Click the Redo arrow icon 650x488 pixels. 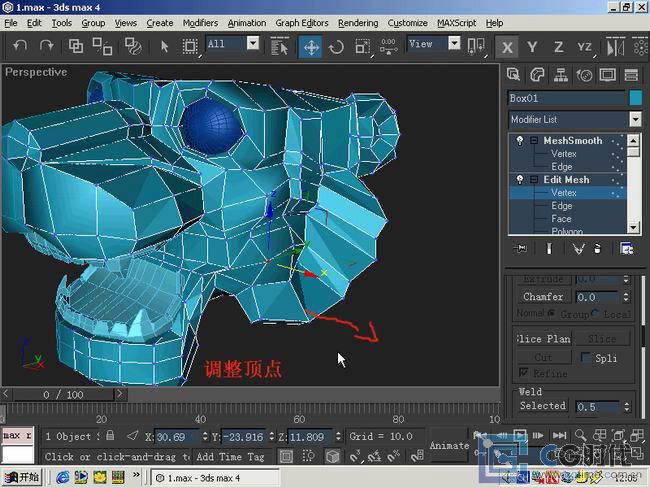pyautogui.click(x=46, y=46)
